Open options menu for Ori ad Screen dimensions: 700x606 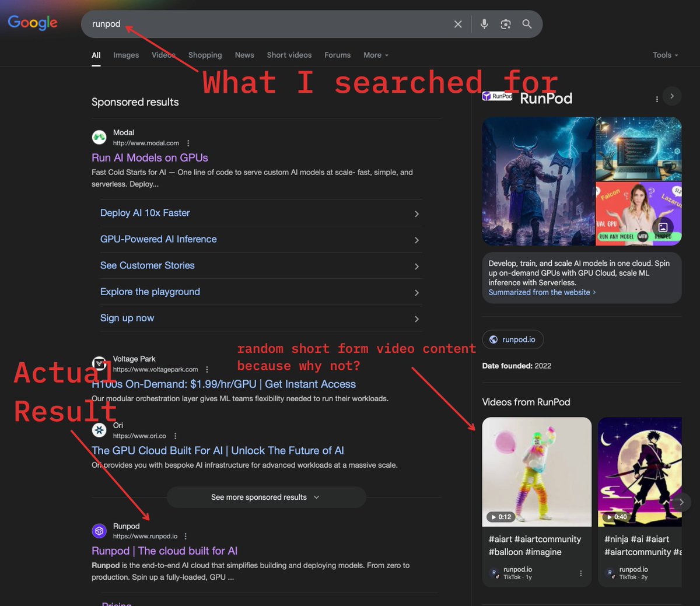click(x=175, y=436)
